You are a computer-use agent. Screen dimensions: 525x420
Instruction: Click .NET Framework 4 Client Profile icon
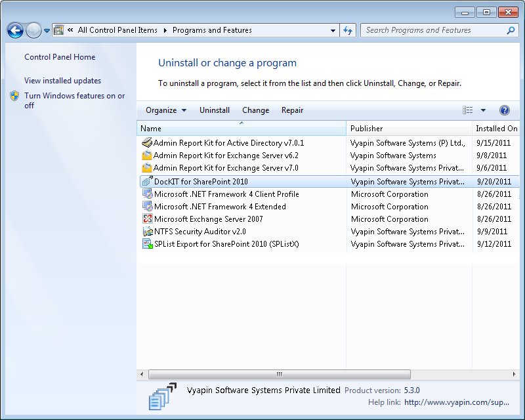pos(148,194)
